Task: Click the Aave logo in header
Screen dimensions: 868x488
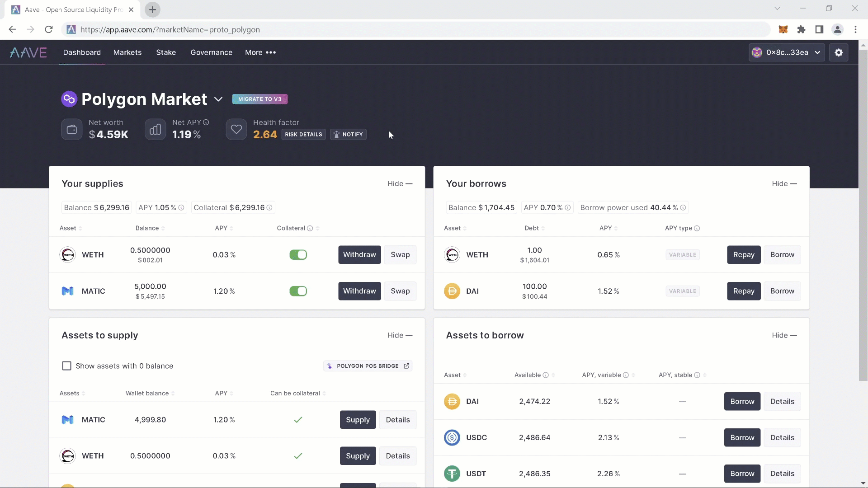Action: pyautogui.click(x=28, y=52)
